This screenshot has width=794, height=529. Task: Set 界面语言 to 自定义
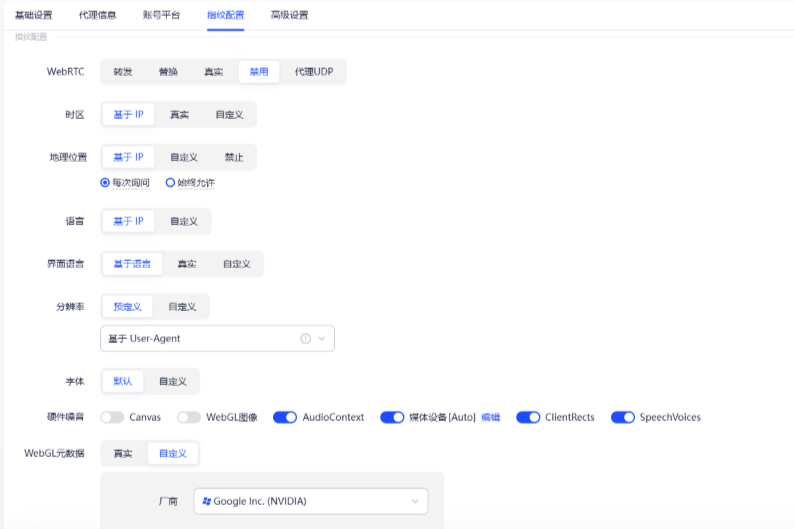(237, 264)
